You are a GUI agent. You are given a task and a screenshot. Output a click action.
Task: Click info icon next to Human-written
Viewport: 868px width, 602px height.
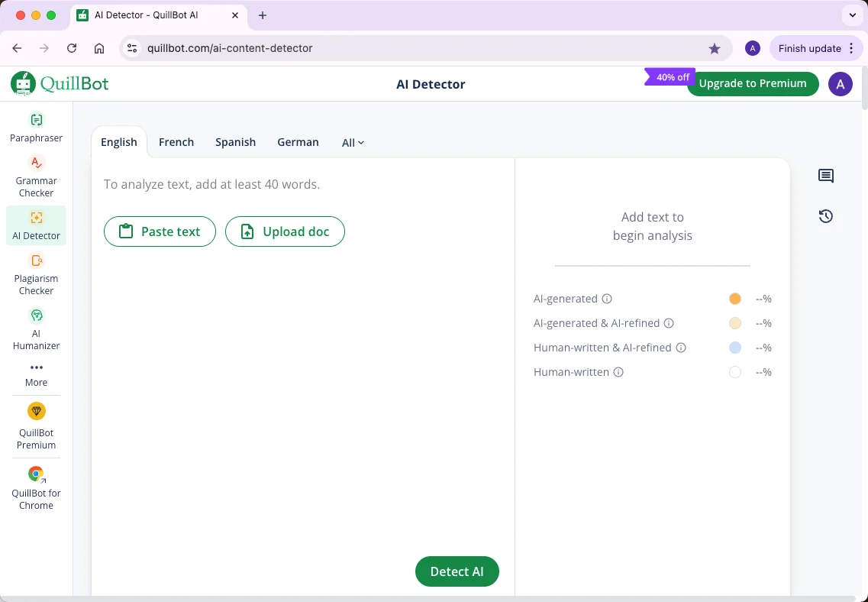[x=618, y=372]
